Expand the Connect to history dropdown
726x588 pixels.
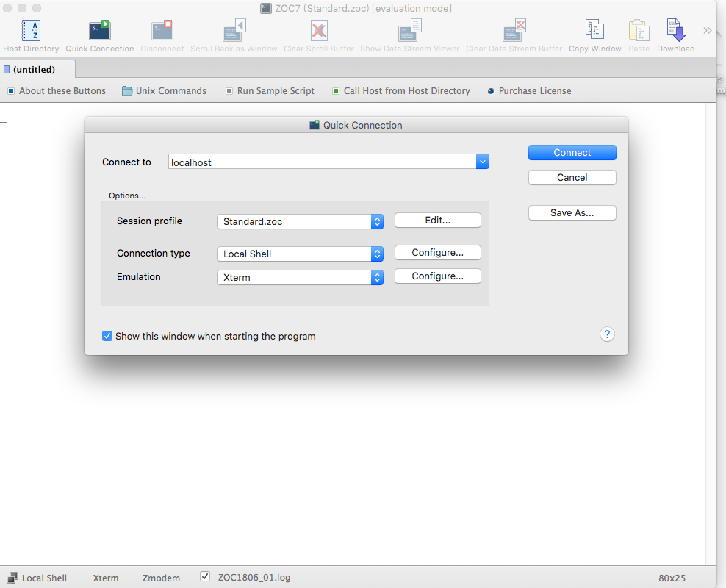pyautogui.click(x=483, y=162)
